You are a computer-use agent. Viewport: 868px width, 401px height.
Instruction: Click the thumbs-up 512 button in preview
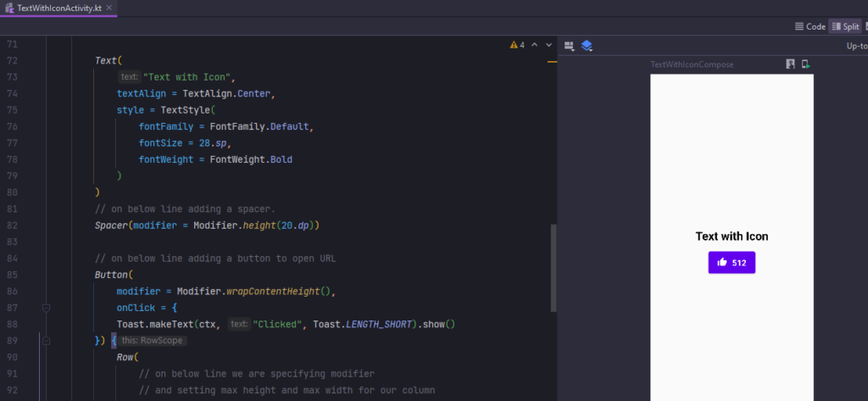(x=732, y=263)
